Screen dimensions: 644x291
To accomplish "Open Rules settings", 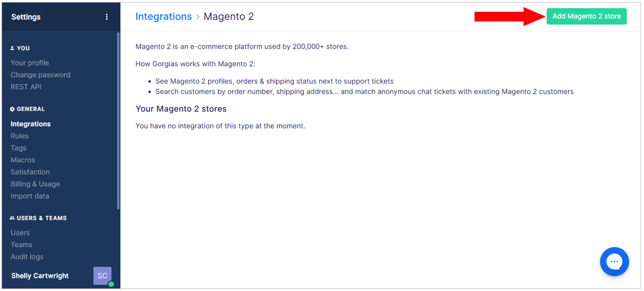I will (20, 136).
